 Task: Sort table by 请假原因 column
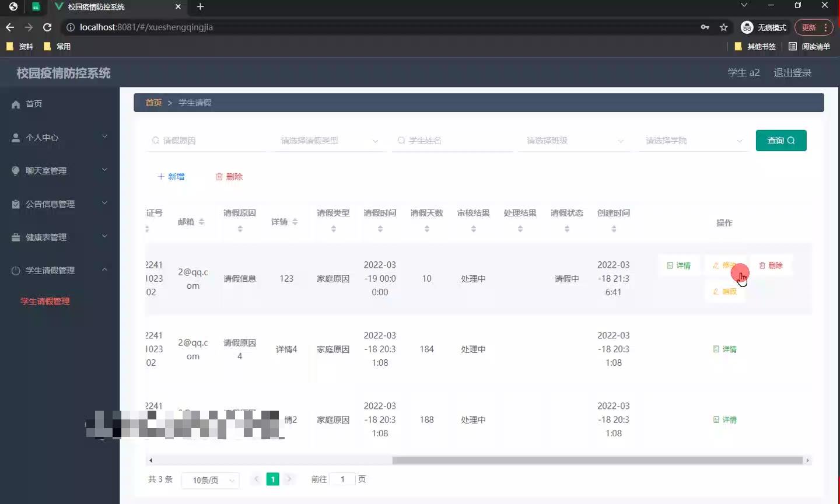tap(240, 229)
